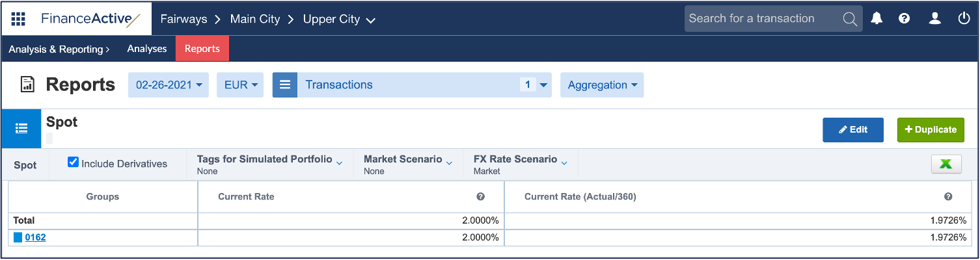Select the Reports tab
This screenshot has height=260, width=980.
[x=202, y=49]
